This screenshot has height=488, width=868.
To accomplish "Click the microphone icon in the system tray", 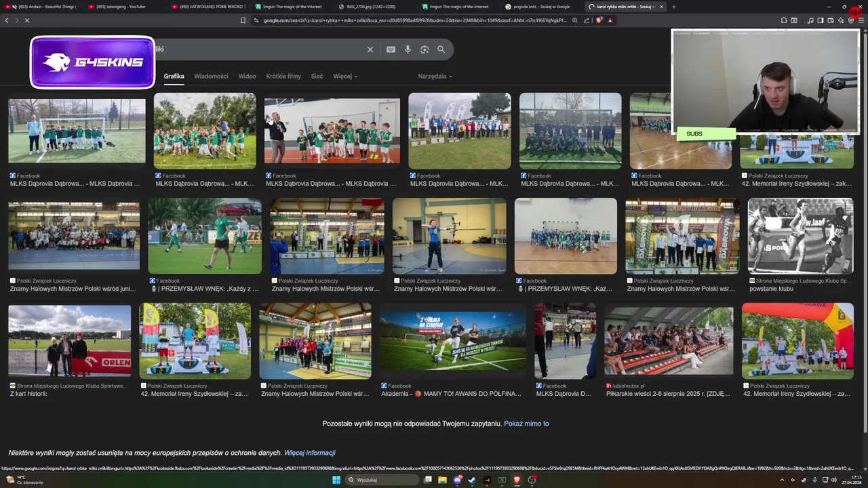I will point(814,480).
